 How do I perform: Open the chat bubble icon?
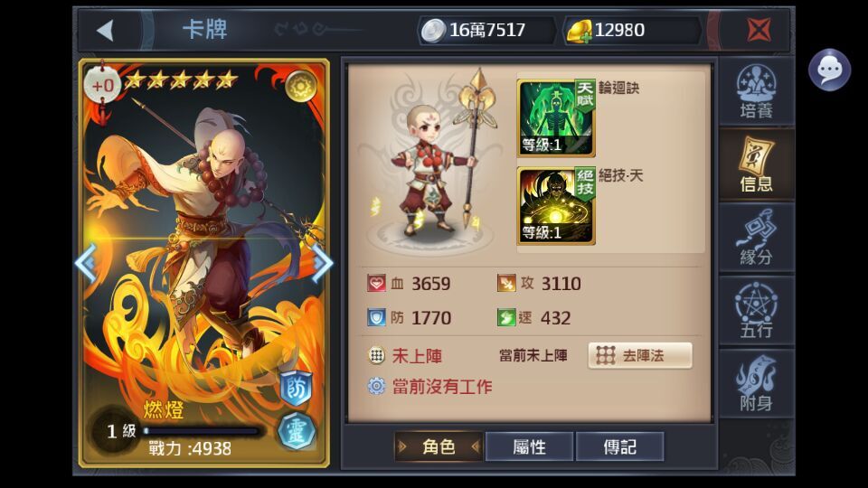coord(829,70)
